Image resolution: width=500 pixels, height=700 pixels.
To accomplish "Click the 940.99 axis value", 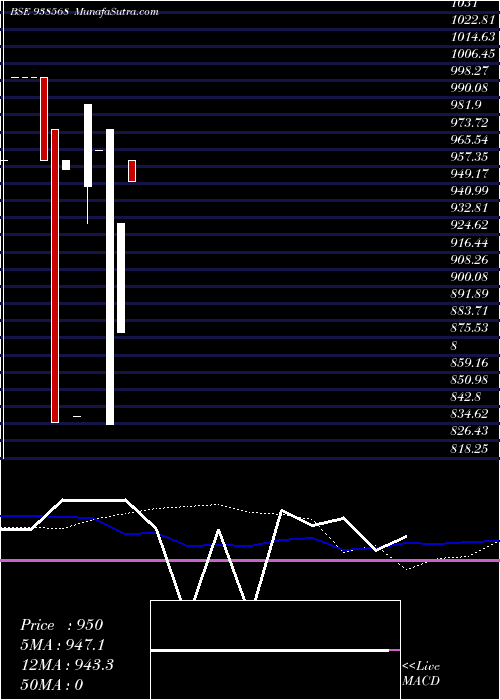I will [469, 191].
